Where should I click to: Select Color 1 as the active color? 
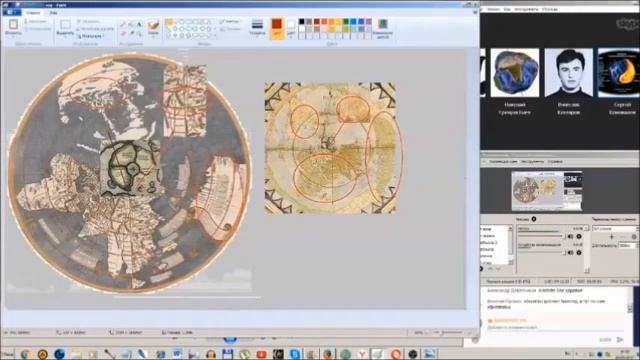(277, 28)
